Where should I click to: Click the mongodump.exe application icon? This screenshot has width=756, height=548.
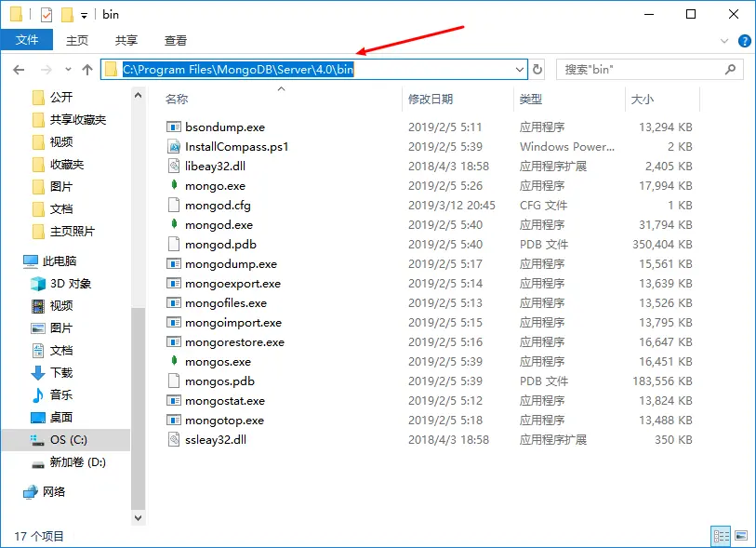pyautogui.click(x=174, y=264)
